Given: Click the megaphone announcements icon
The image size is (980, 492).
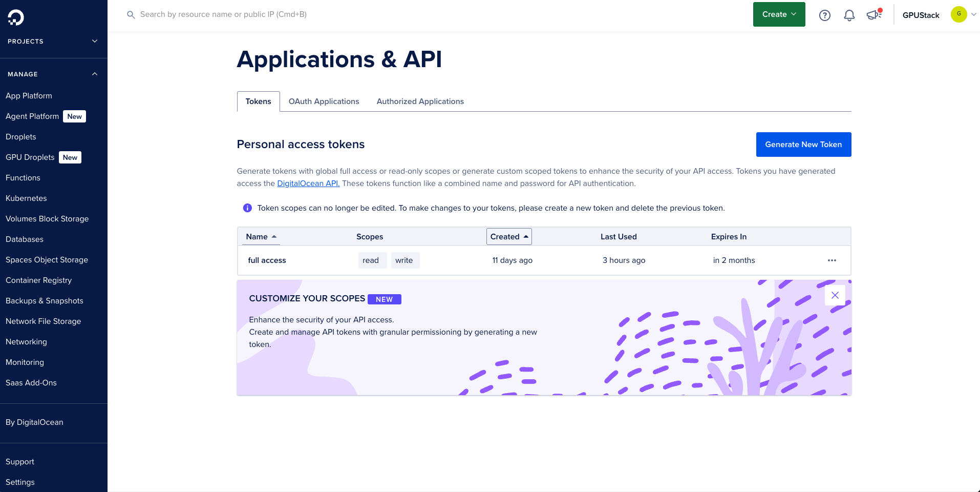Looking at the screenshot, I should [874, 15].
